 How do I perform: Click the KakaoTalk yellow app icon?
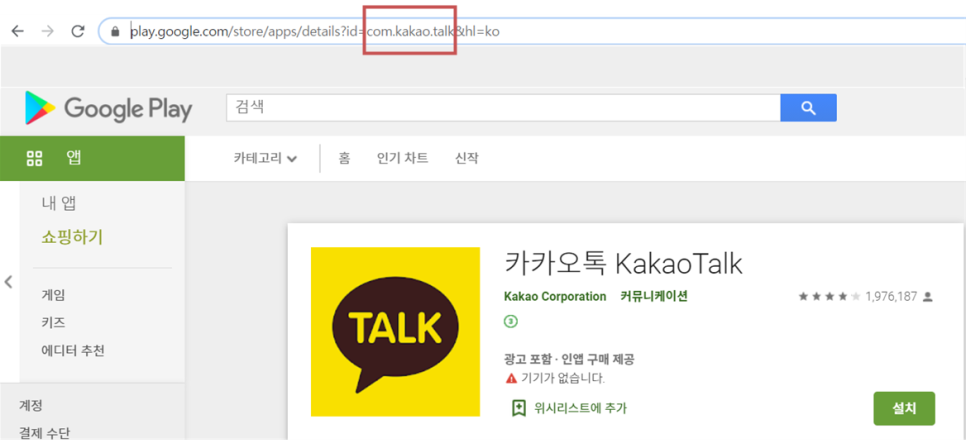coord(396,332)
